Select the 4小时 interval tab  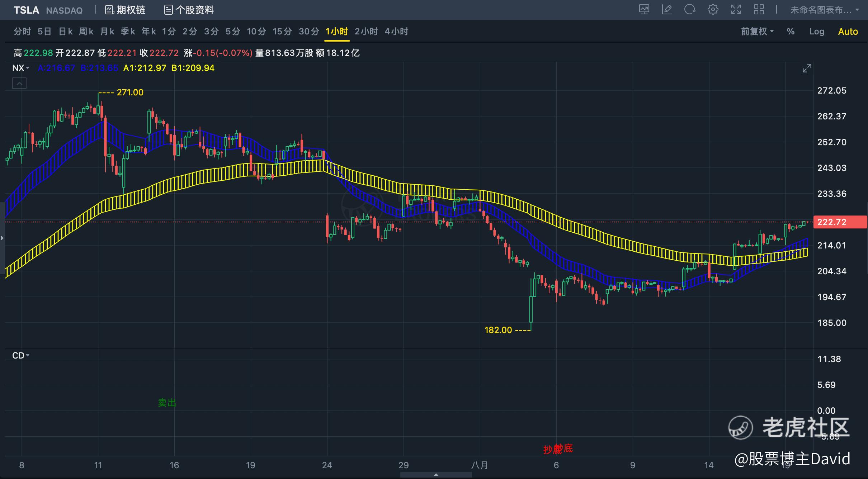coord(396,32)
